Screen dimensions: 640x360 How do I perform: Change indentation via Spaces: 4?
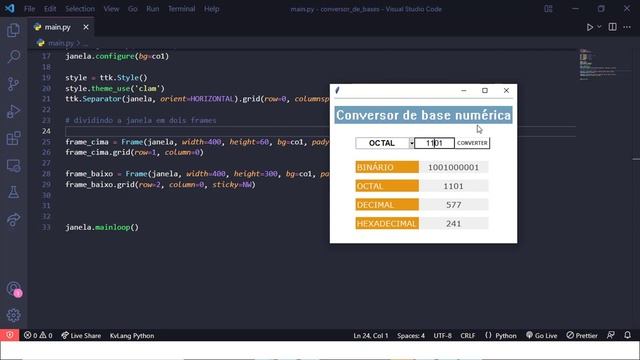(x=411, y=336)
